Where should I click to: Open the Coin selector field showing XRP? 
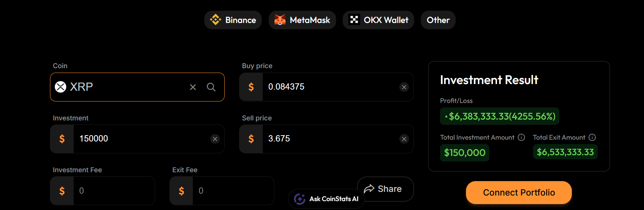point(137,87)
